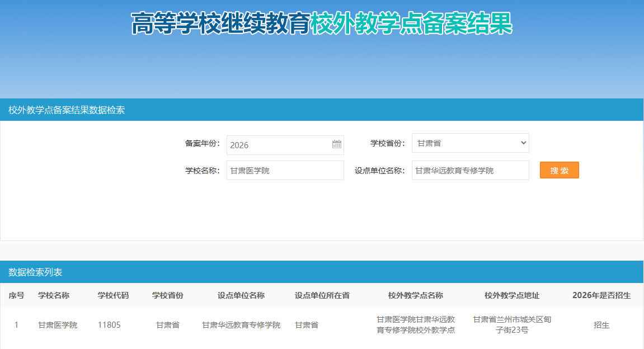Screen dimensions: 644x349
Task: Select the 校外教学点 name cell in row 1
Action: tap(416, 324)
